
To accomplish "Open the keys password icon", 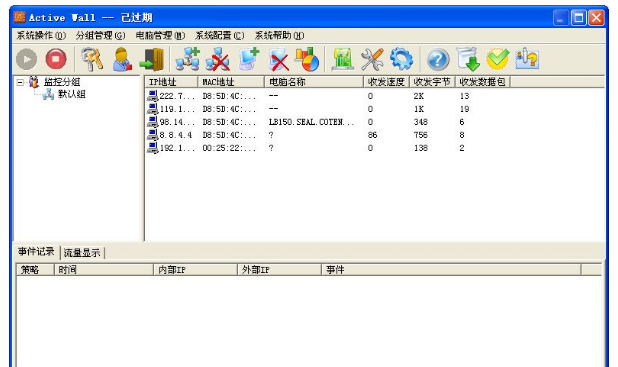I will [91, 59].
